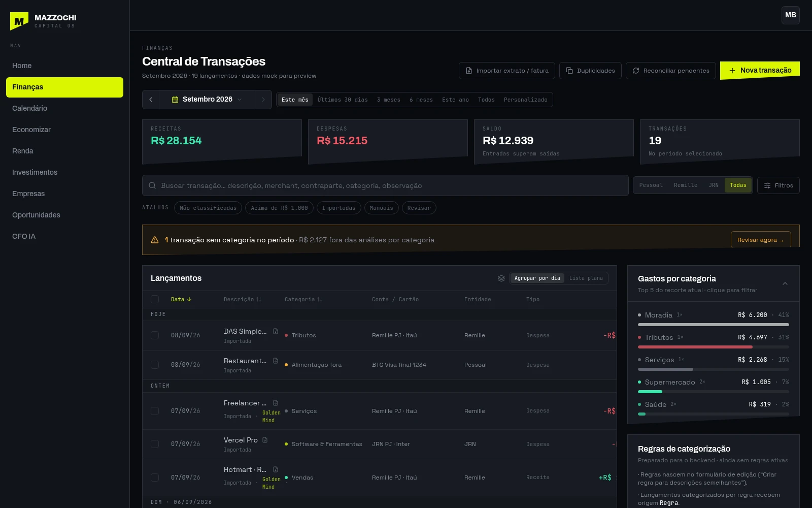Click document icon on DAS Simples row
The width and height of the screenshot is (812, 508).
point(276,331)
